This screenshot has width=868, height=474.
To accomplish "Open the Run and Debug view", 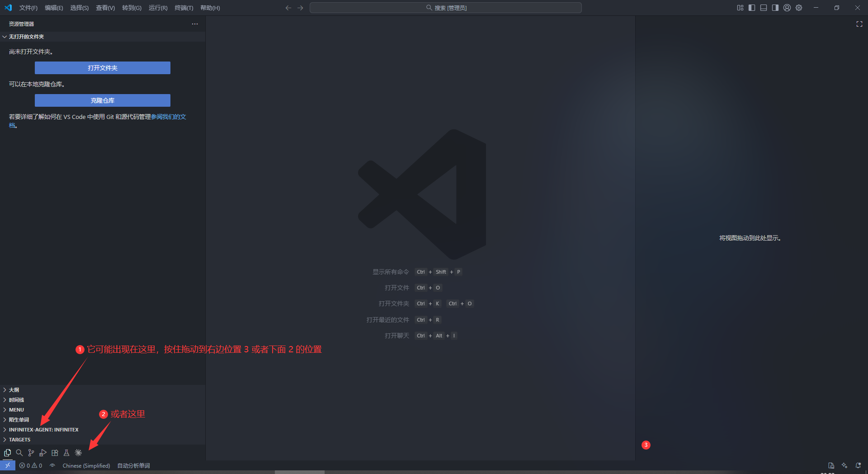I will coord(43,453).
